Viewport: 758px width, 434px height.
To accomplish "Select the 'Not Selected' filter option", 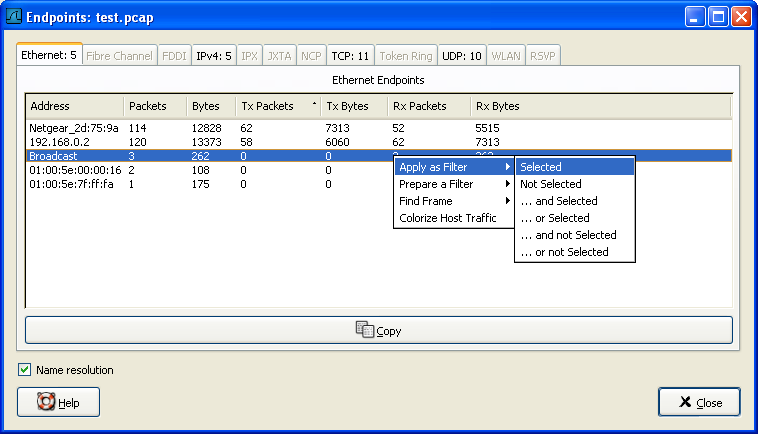I will click(x=551, y=184).
